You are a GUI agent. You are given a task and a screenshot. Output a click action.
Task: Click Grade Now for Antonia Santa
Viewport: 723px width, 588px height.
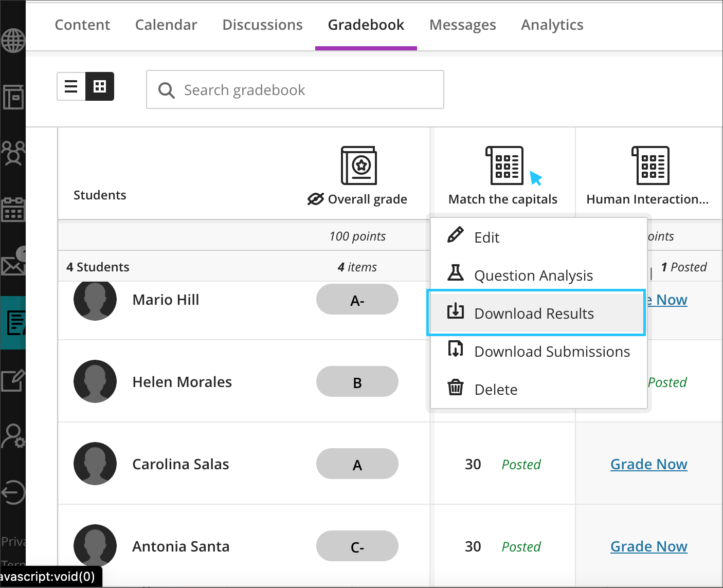(648, 546)
